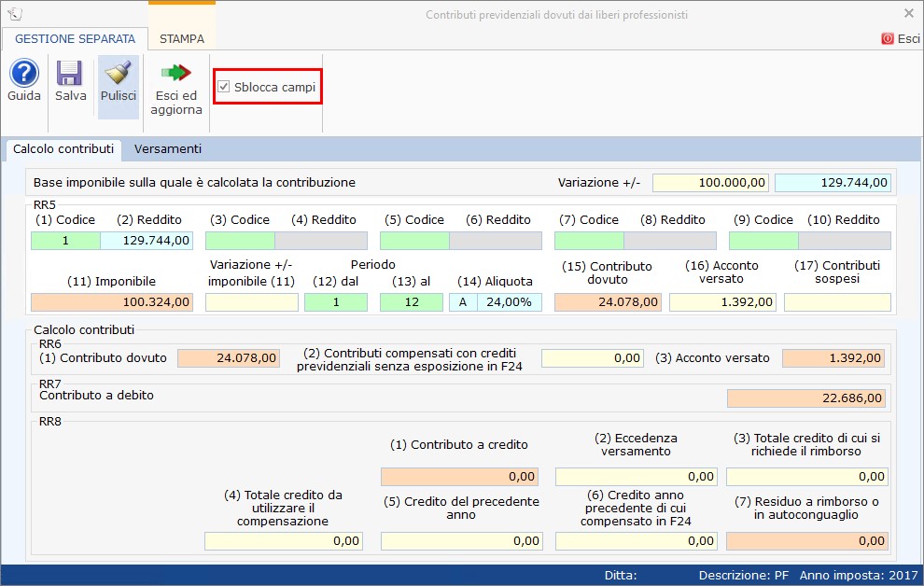924x586 pixels.
Task: Click the Esci label at top right
Action: (x=909, y=39)
